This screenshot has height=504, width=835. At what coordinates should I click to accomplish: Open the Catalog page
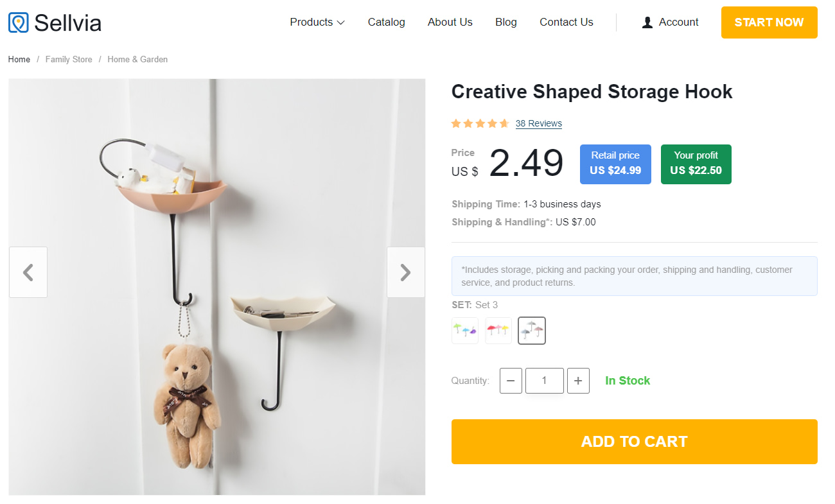[x=386, y=22]
